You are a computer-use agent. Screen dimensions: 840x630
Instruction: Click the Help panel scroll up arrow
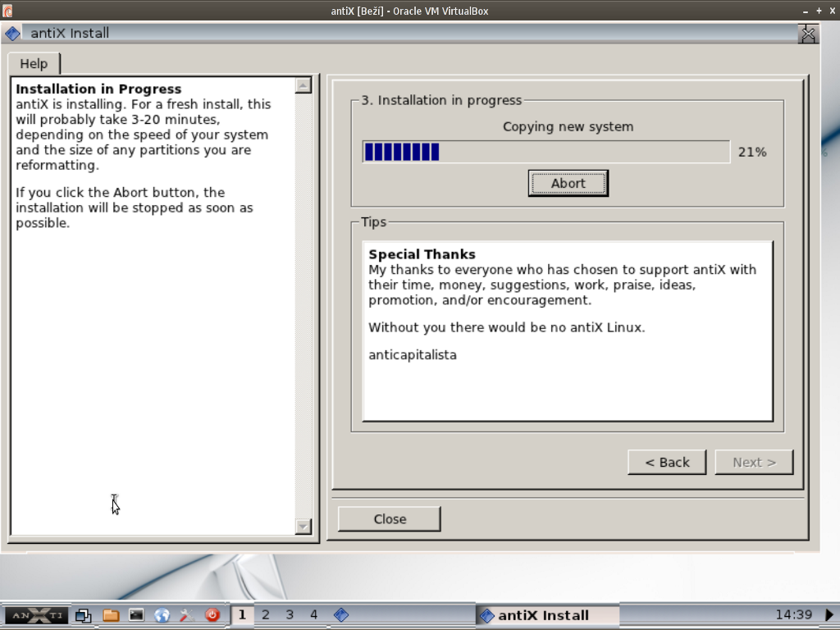click(304, 85)
